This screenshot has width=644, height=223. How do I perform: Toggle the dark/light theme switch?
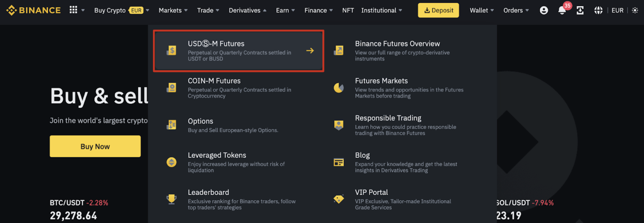[x=635, y=10]
